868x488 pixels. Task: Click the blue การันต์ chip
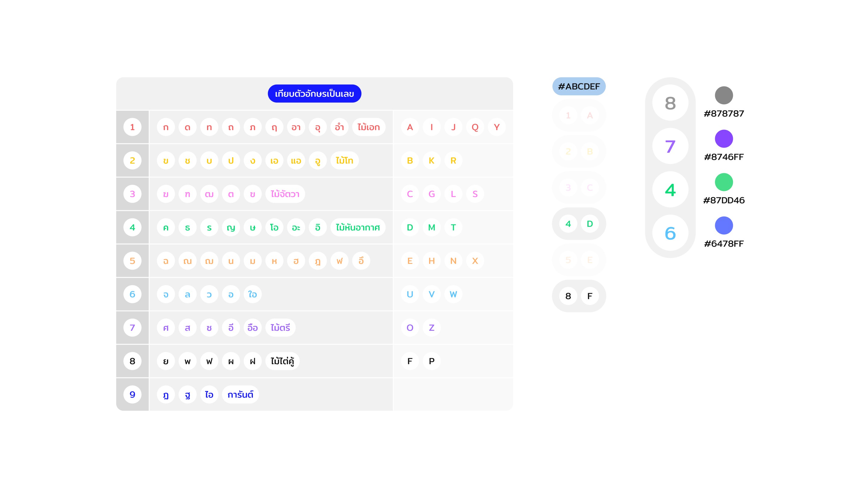(240, 394)
